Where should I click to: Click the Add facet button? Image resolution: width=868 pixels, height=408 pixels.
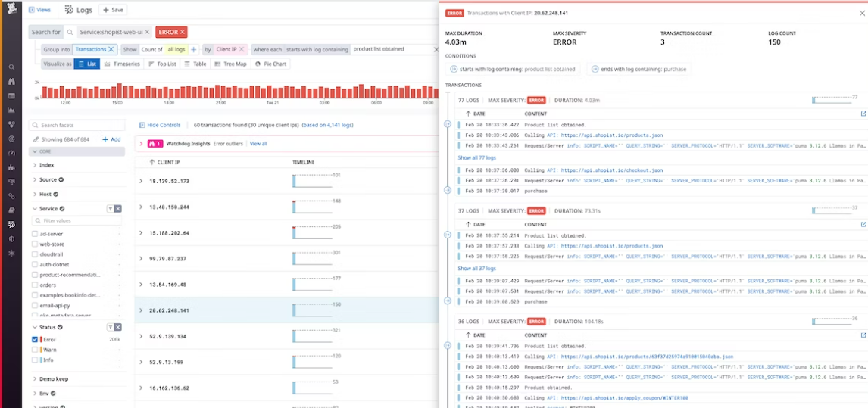(111, 139)
